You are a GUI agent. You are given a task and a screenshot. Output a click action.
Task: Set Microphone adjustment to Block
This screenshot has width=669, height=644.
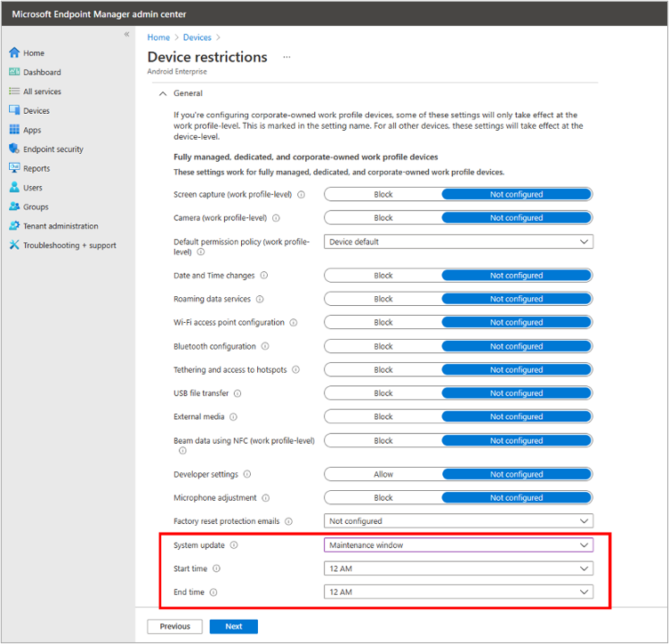coord(383,497)
